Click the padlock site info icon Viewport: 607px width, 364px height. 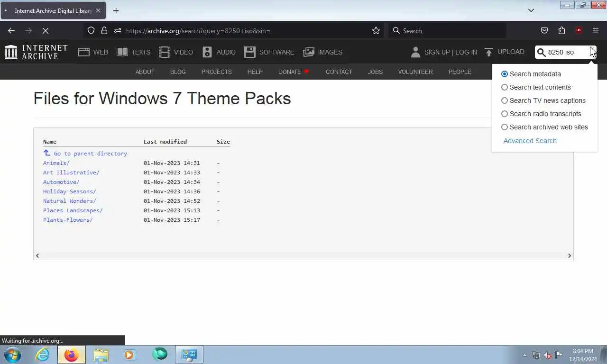104,31
